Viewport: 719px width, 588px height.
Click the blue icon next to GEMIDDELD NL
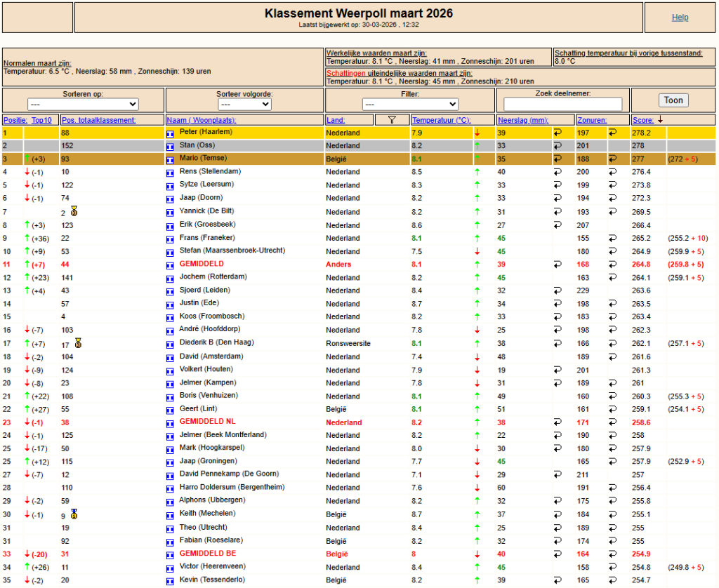click(x=170, y=423)
